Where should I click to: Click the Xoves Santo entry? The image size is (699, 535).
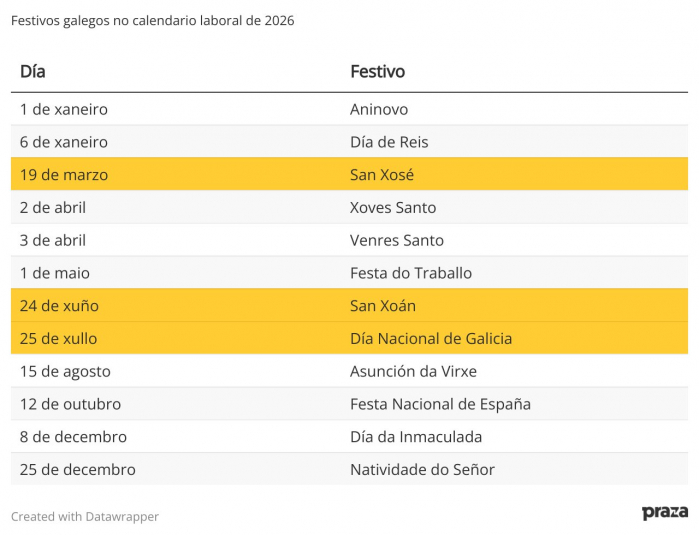click(x=393, y=208)
